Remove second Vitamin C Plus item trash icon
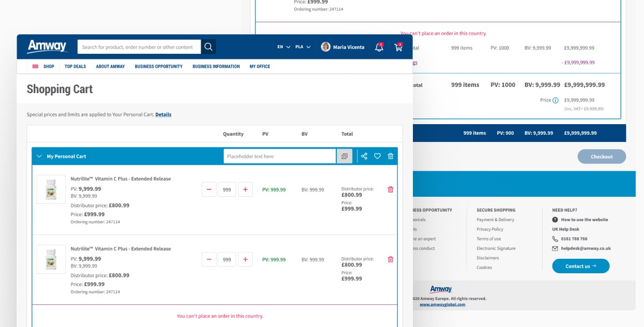 pyautogui.click(x=391, y=259)
